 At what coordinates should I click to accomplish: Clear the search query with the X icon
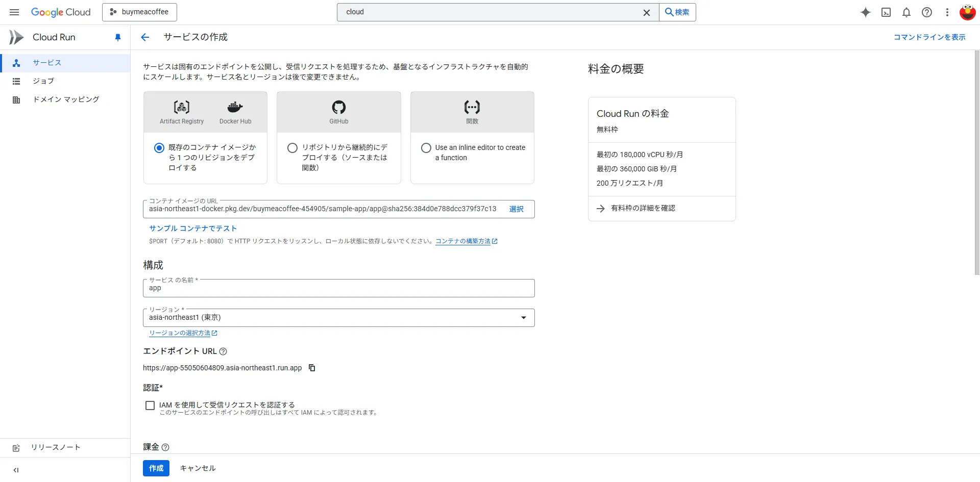pyautogui.click(x=647, y=12)
